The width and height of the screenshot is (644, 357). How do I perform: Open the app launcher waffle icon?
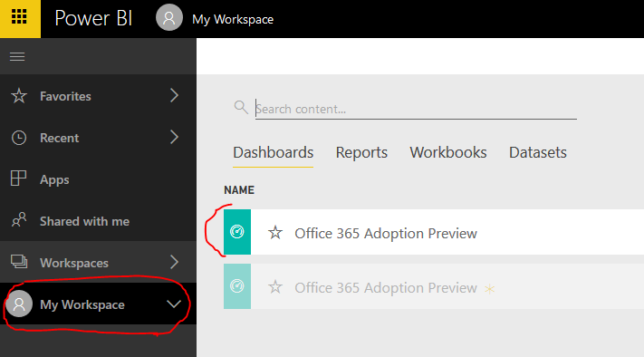pyautogui.click(x=19, y=17)
